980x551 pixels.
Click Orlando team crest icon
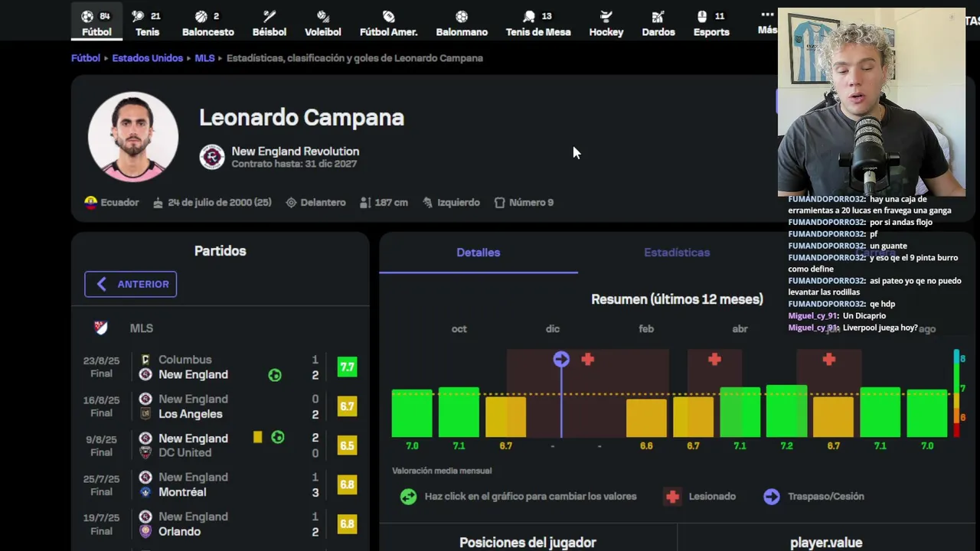(x=145, y=531)
